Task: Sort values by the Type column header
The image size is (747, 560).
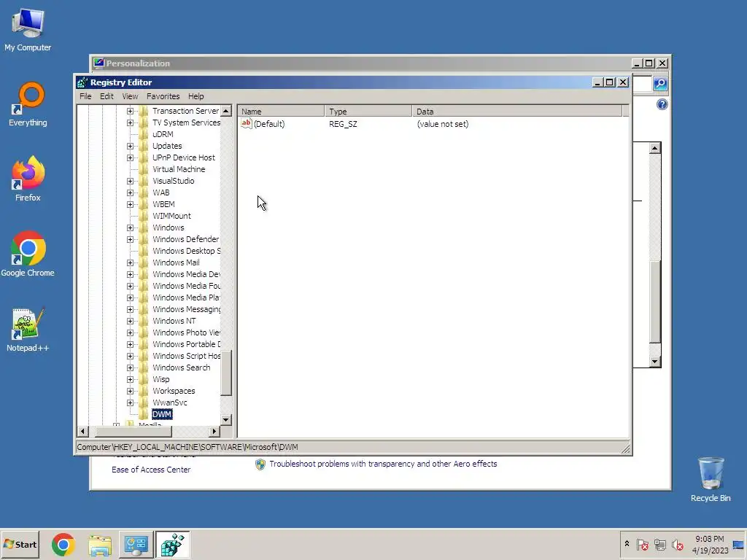Action: 368,112
